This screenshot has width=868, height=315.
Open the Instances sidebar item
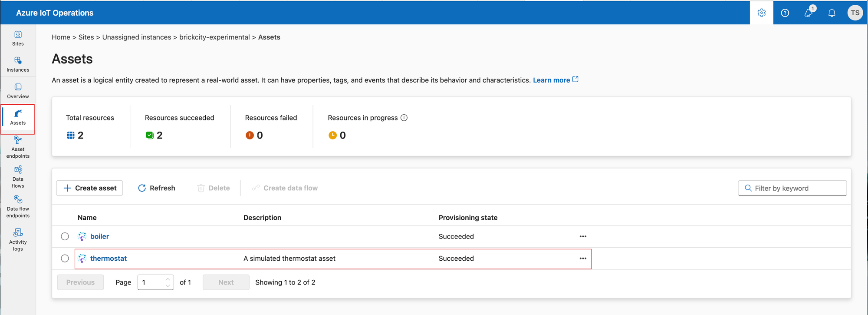[18, 64]
